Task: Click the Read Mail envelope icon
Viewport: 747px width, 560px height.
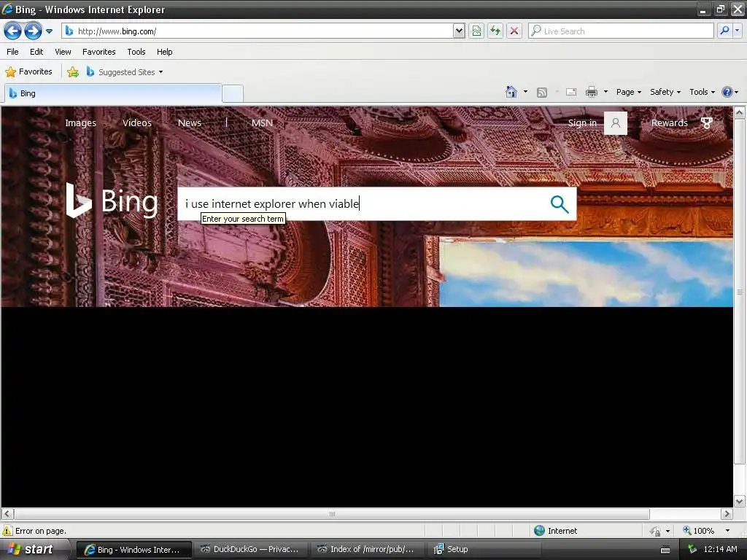Action: [x=571, y=92]
